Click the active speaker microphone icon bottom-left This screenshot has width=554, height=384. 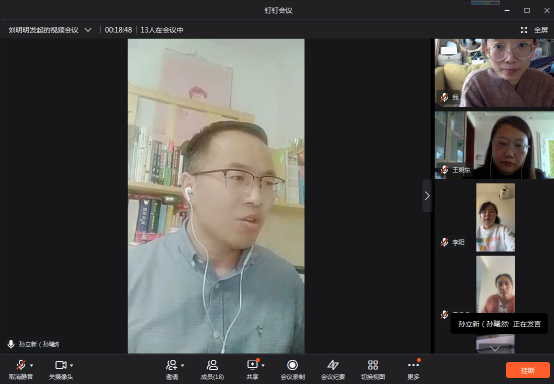coord(11,344)
